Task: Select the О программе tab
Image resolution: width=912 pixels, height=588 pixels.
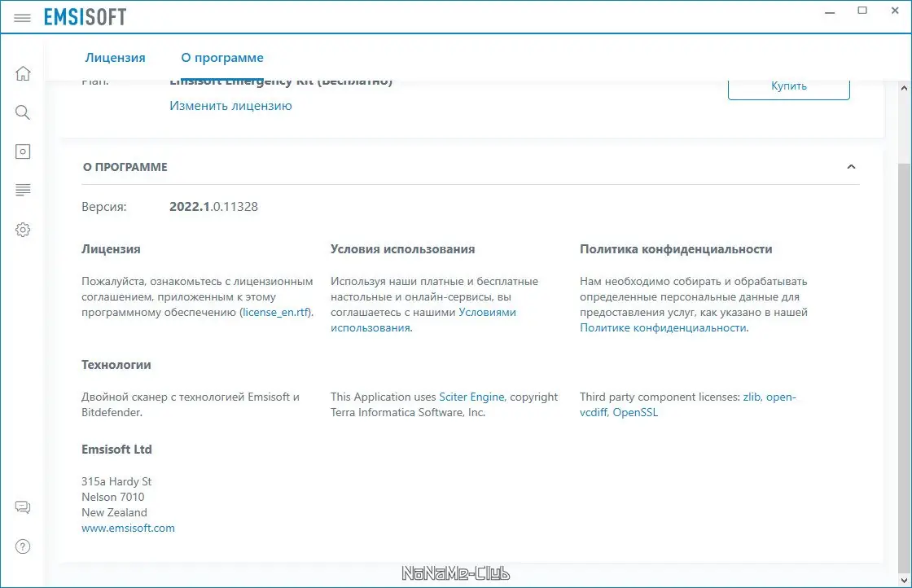Action: click(x=222, y=58)
